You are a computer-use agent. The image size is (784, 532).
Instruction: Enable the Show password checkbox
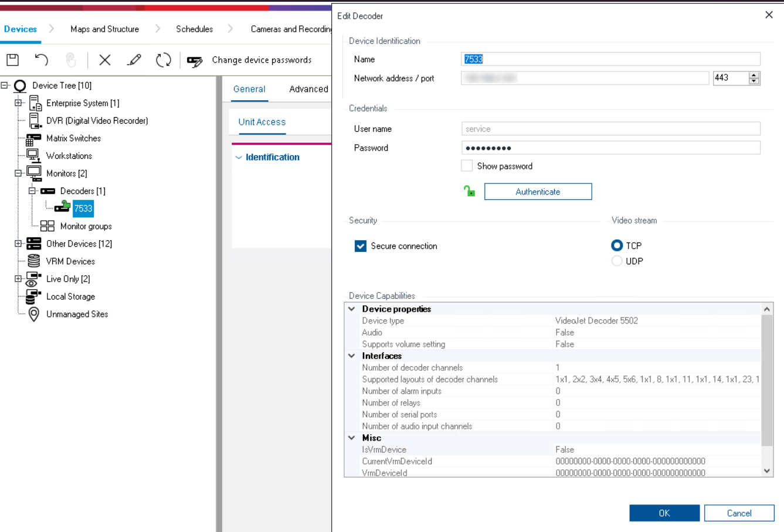pos(467,166)
